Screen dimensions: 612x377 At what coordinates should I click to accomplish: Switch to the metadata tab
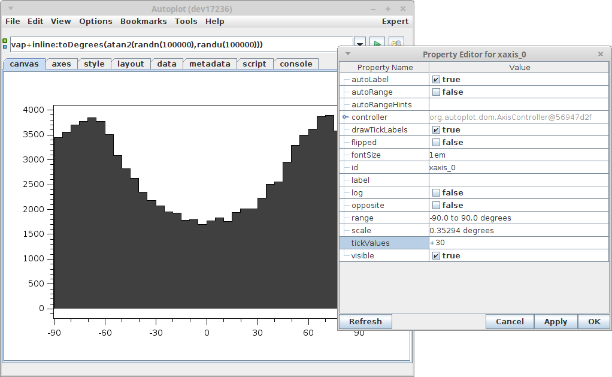210,64
